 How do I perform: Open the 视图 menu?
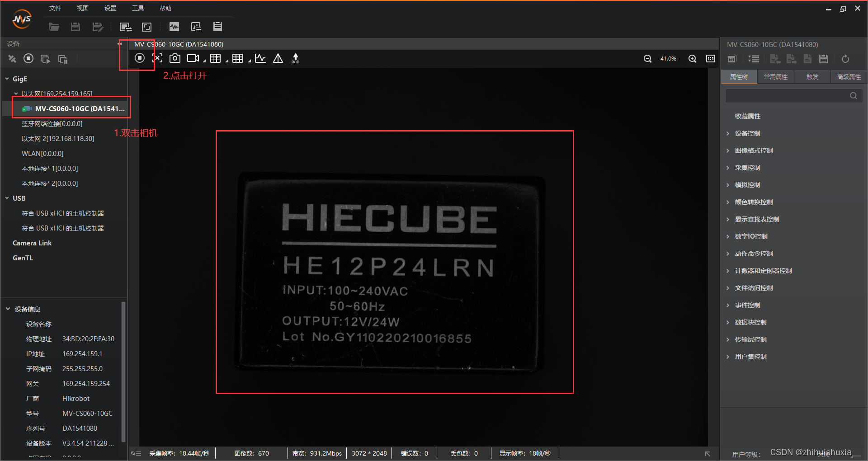(x=83, y=8)
